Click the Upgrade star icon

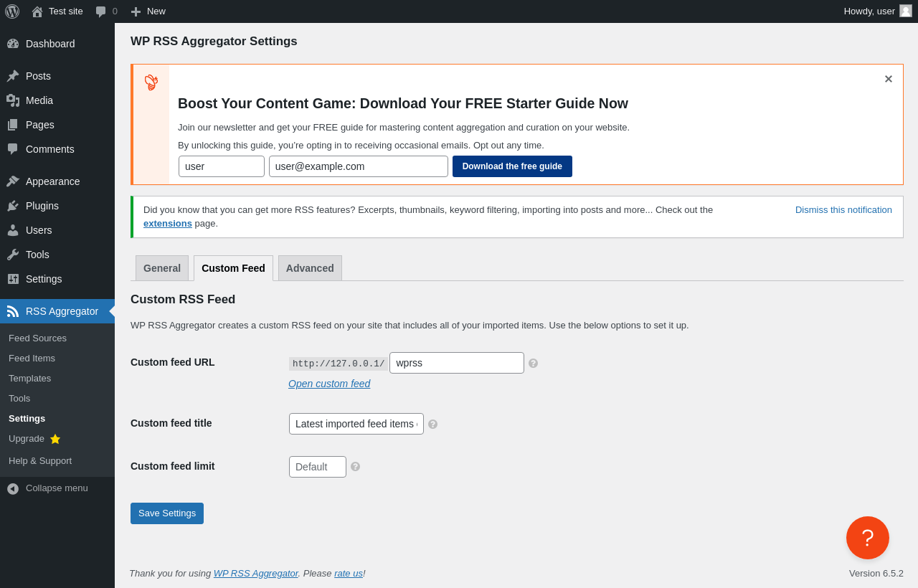click(55, 439)
